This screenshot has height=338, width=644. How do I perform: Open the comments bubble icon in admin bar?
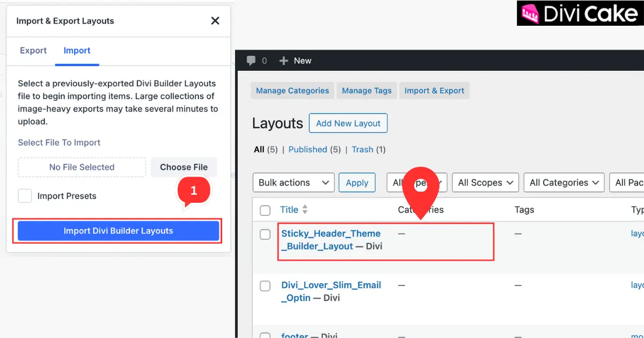coord(251,61)
